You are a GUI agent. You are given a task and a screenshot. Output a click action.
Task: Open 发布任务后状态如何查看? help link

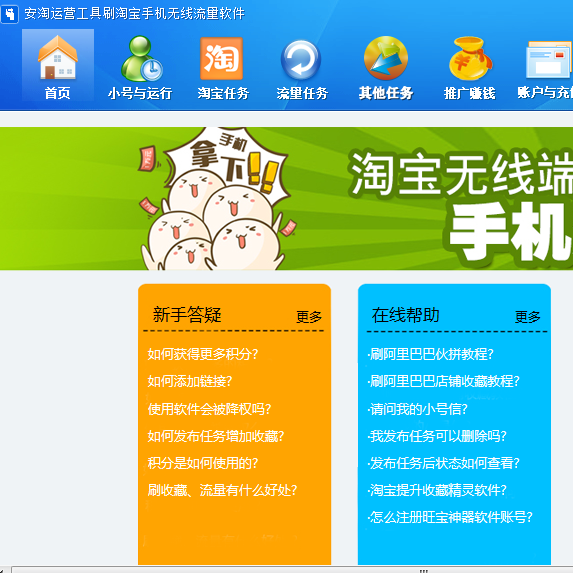443,463
